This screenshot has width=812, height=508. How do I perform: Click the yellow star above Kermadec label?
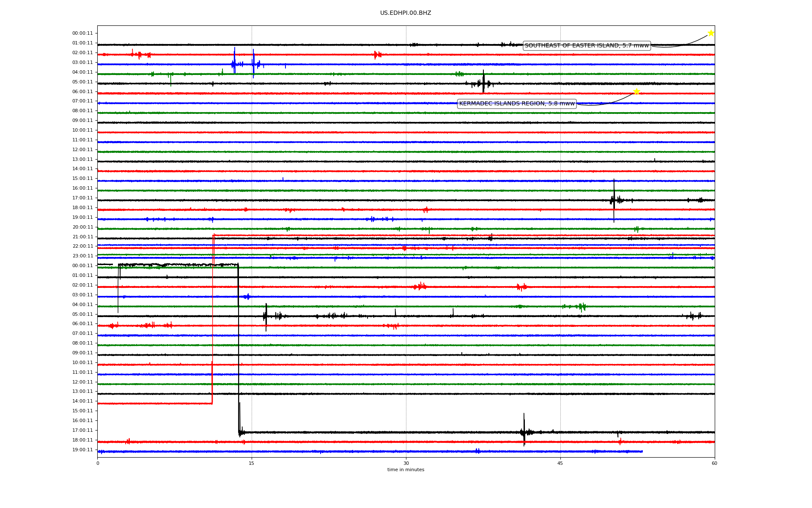[636, 92]
